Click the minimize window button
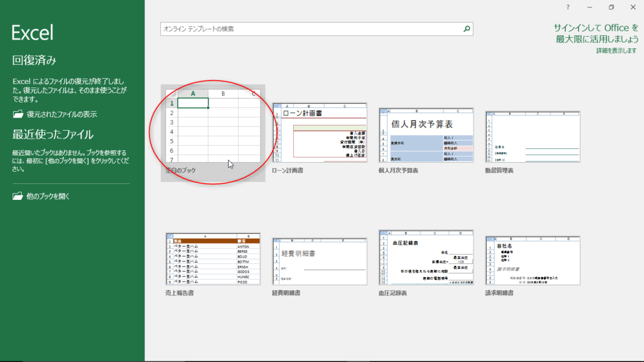644x362 pixels. (589, 8)
